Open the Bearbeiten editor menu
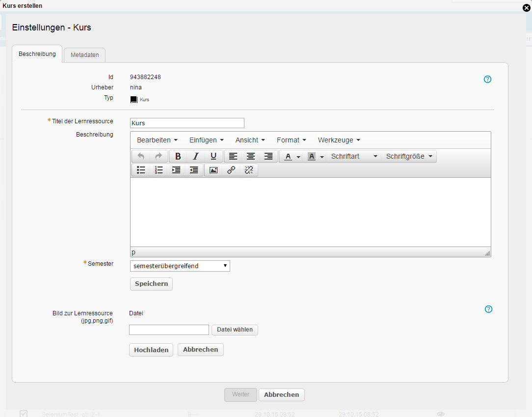Viewport: 532px width, 417px height. click(x=157, y=140)
